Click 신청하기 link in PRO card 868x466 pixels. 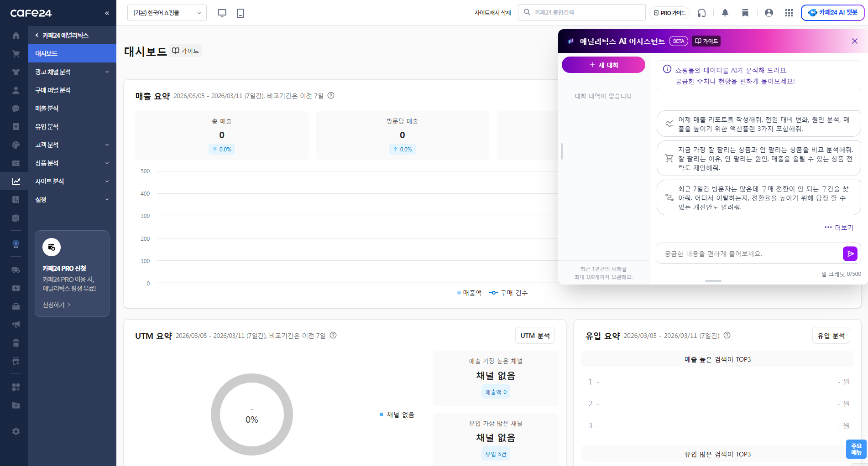[x=56, y=305]
